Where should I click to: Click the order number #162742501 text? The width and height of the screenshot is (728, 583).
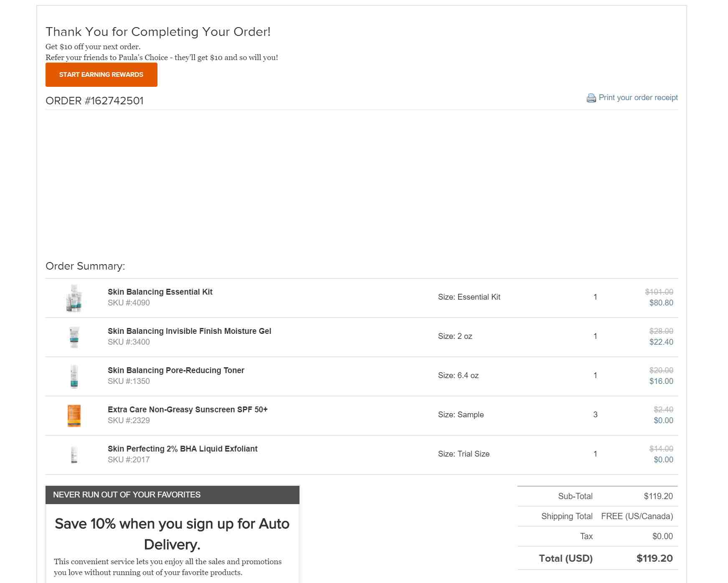[114, 101]
